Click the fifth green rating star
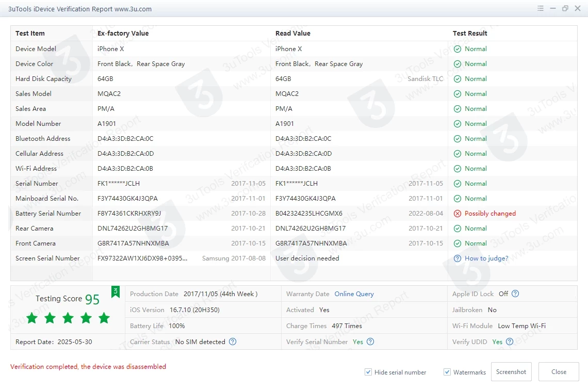Screen dimensions: 588x390 (104, 318)
